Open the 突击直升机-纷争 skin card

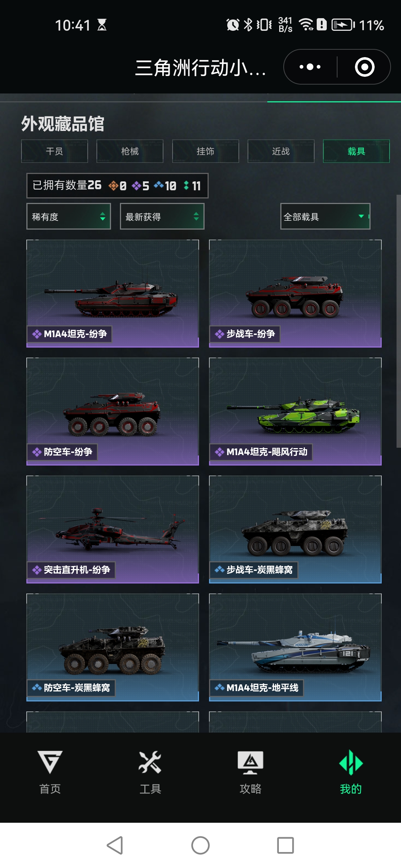113,529
